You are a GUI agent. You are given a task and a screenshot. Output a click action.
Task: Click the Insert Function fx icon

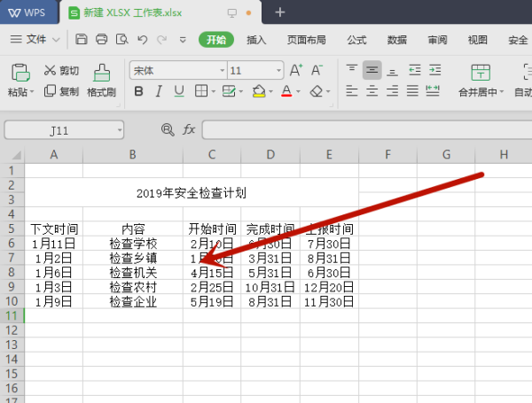pos(189,130)
